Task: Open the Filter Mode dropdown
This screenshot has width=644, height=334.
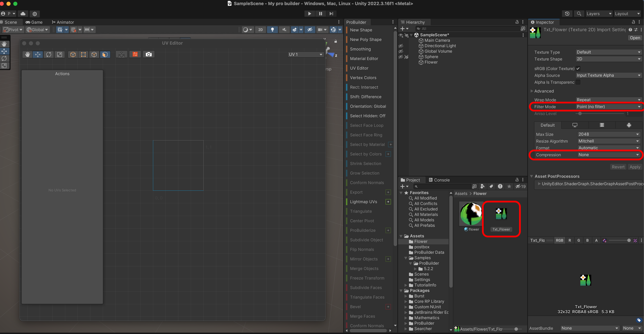Action: (x=608, y=107)
